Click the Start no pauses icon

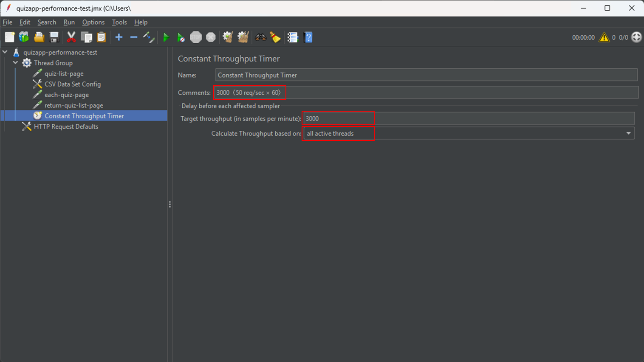(x=181, y=38)
